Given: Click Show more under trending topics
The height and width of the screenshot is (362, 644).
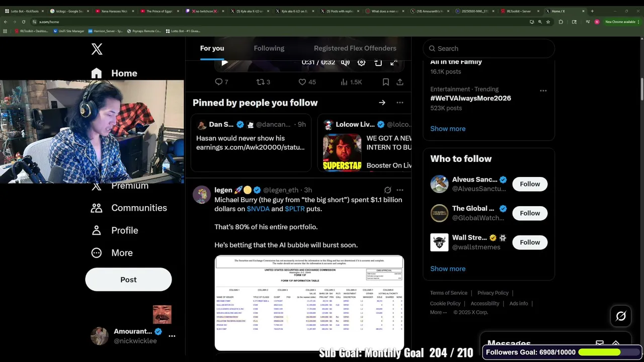Looking at the screenshot, I should click(448, 129).
